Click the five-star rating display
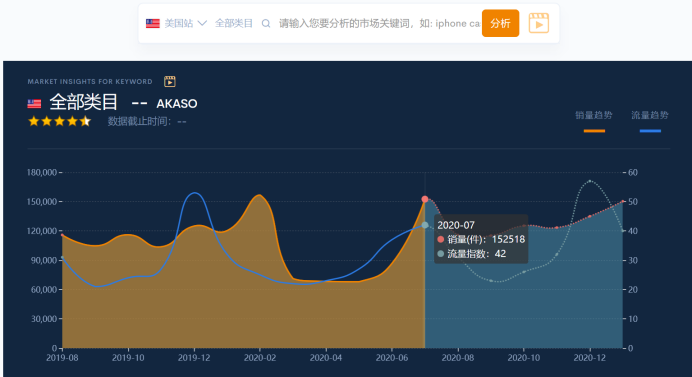 point(59,121)
